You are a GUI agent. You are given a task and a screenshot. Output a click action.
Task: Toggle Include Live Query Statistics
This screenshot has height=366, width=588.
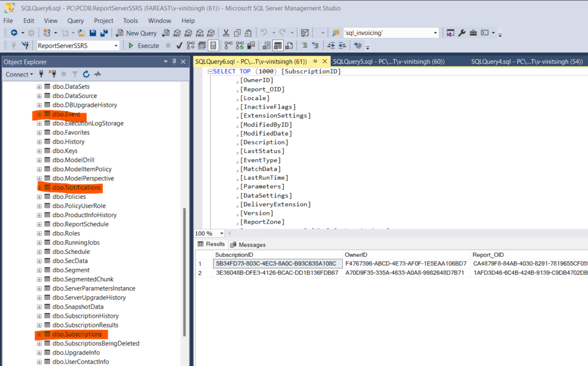239,46
